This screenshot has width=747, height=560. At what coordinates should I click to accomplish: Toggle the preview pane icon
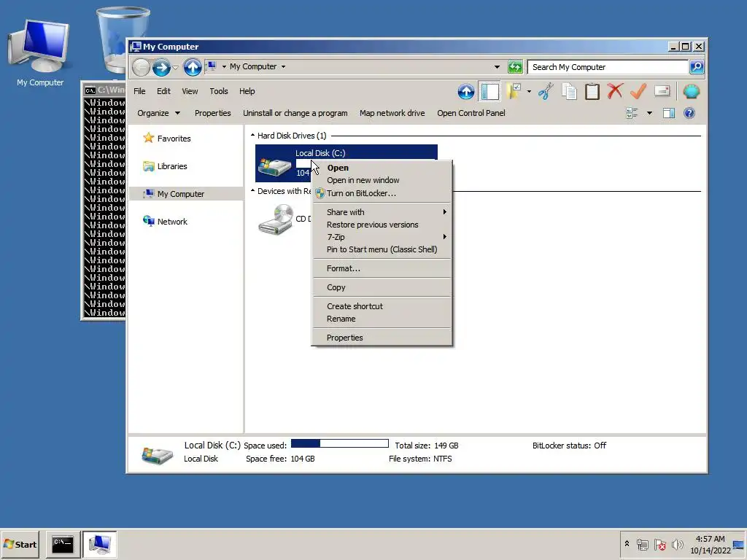669,113
